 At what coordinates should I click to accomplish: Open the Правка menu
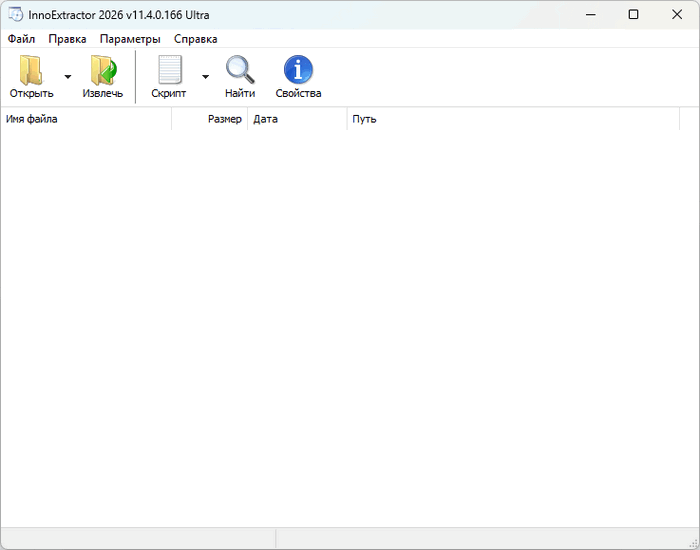tap(67, 39)
